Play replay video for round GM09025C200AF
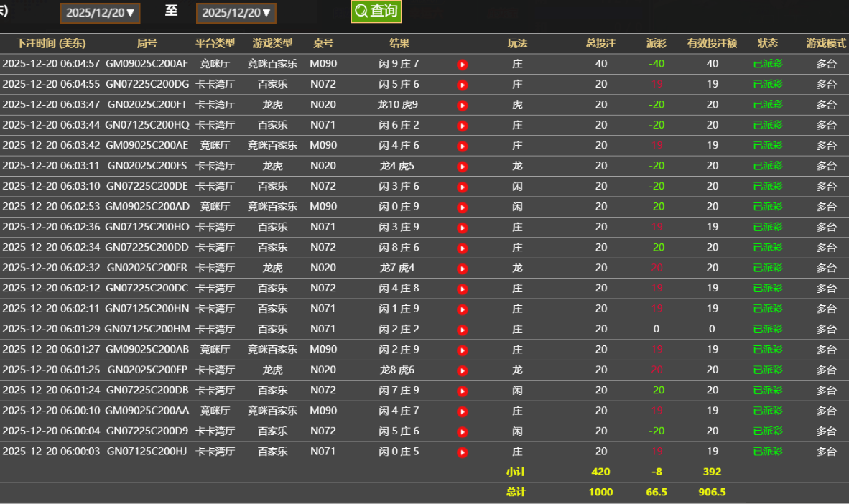This screenshot has width=849, height=504. 463,64
